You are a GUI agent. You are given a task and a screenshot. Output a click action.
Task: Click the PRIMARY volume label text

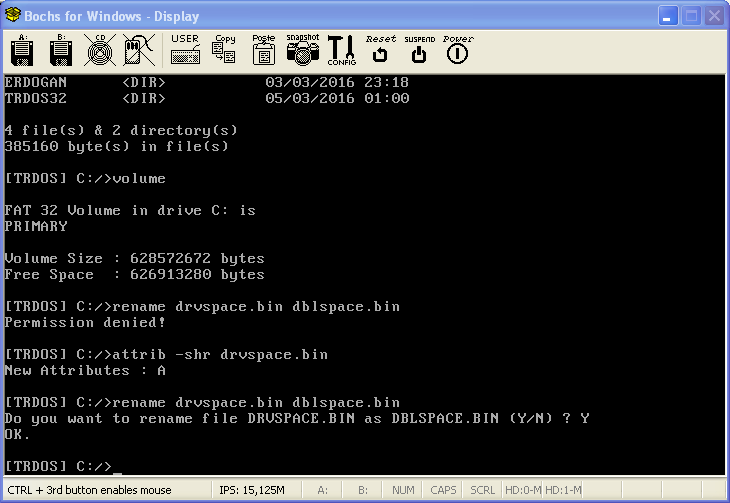point(36,226)
